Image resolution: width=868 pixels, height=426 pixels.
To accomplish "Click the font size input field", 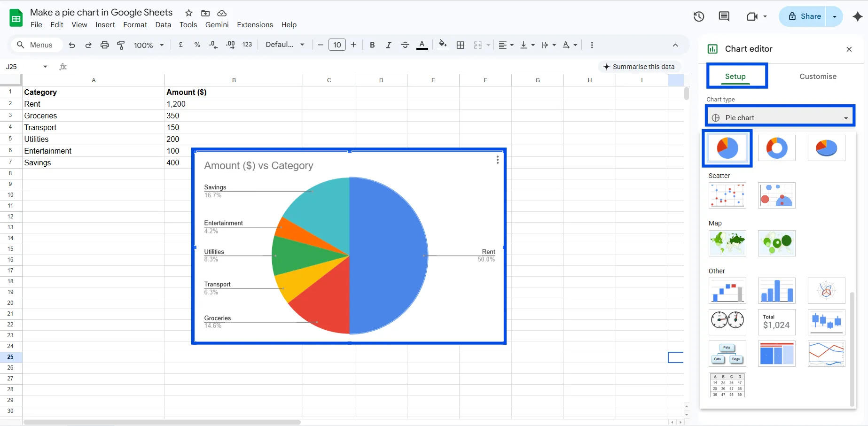I will [337, 45].
